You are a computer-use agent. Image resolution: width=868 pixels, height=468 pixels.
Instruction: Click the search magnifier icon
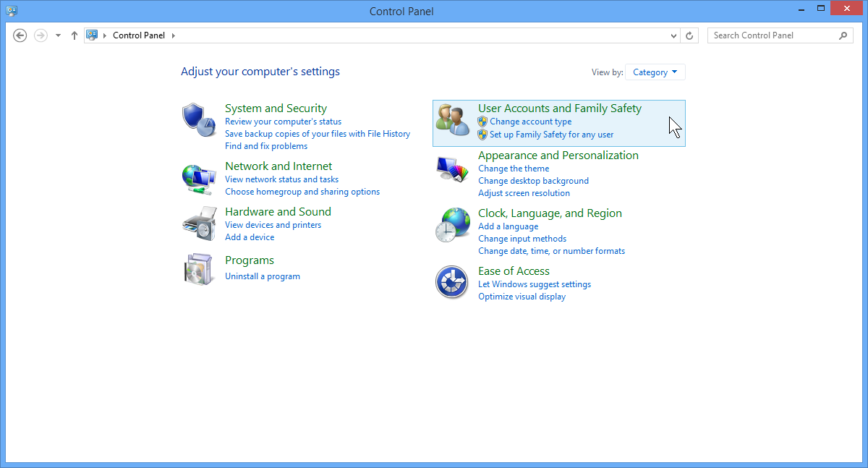pyautogui.click(x=843, y=35)
